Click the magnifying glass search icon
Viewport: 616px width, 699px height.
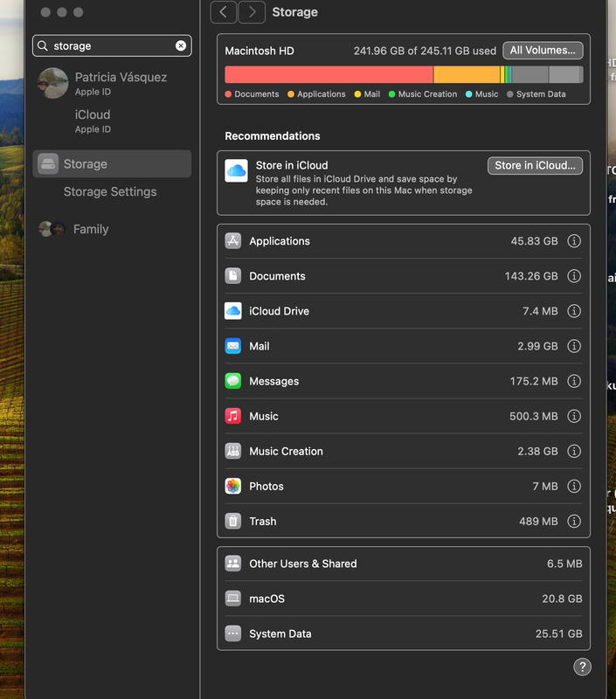coord(42,45)
